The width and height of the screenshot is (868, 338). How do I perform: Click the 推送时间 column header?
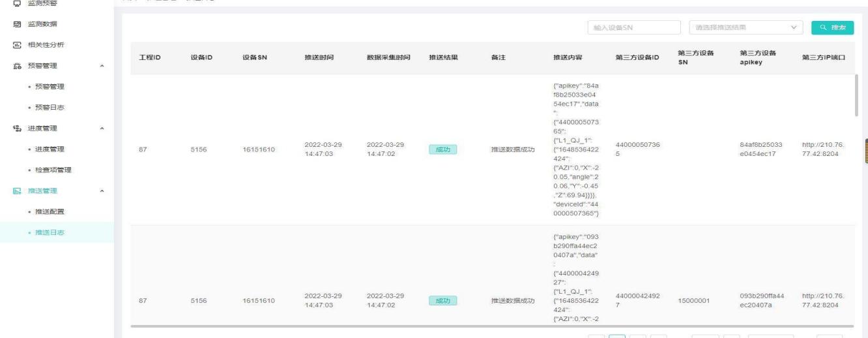(x=319, y=57)
